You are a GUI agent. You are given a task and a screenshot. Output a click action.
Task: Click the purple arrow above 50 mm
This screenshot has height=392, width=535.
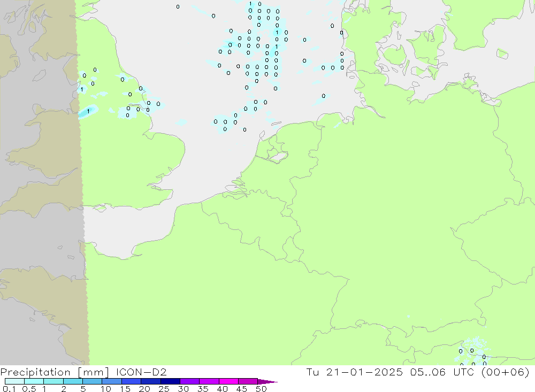click(267, 381)
